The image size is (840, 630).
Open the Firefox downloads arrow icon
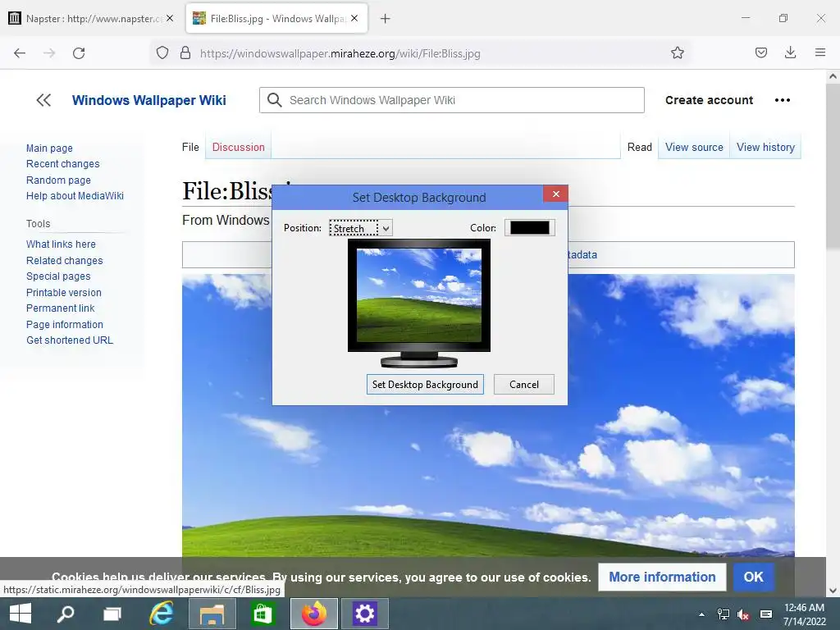[x=790, y=53]
